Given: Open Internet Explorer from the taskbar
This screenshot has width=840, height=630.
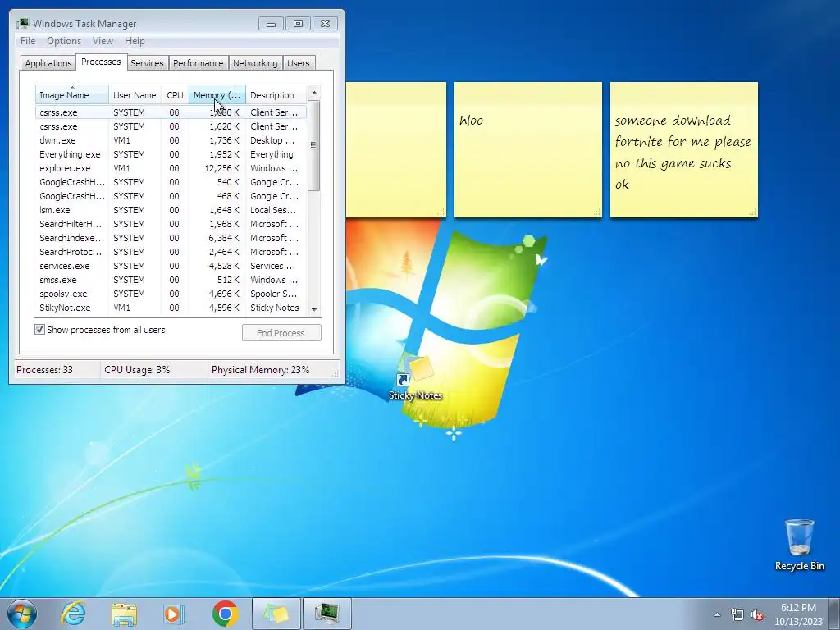Looking at the screenshot, I should 73,614.
